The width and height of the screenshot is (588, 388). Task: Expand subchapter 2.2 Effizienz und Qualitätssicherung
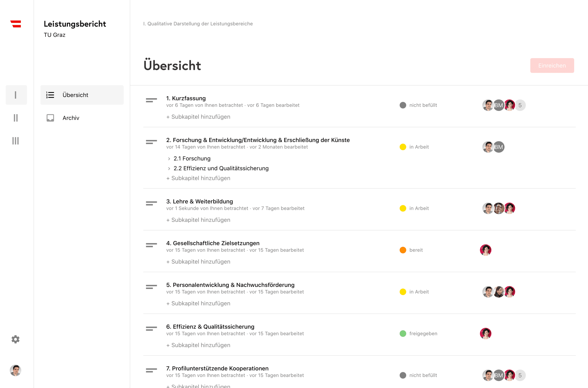tap(169, 168)
